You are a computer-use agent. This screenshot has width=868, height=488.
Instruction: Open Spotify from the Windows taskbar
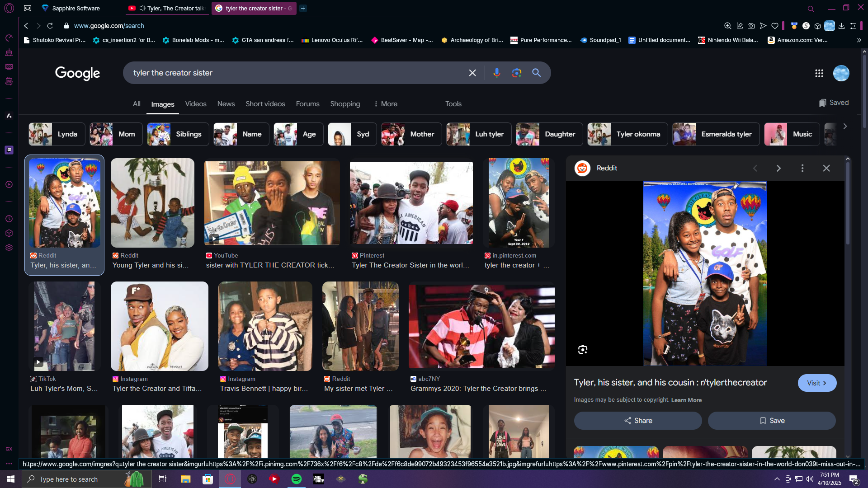click(x=297, y=479)
